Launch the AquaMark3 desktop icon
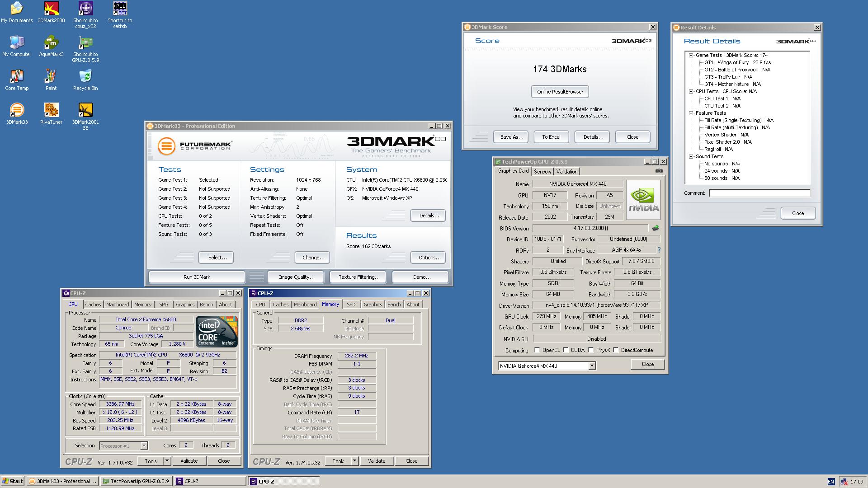 coord(51,46)
